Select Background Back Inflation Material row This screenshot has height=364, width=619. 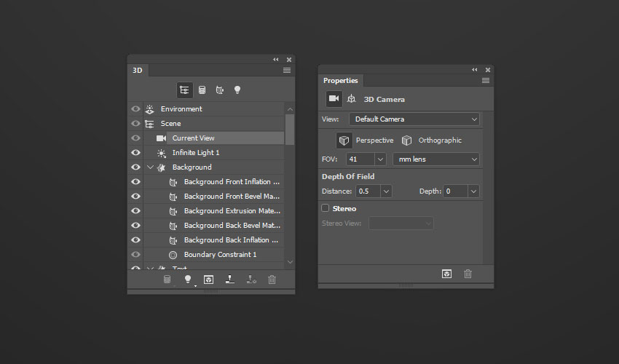click(x=213, y=240)
